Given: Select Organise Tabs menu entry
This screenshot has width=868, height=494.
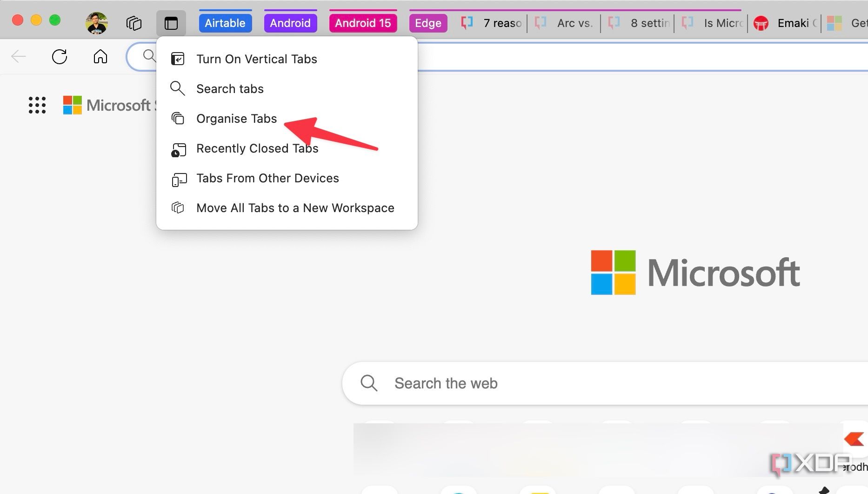Looking at the screenshot, I should click(x=287, y=119).
